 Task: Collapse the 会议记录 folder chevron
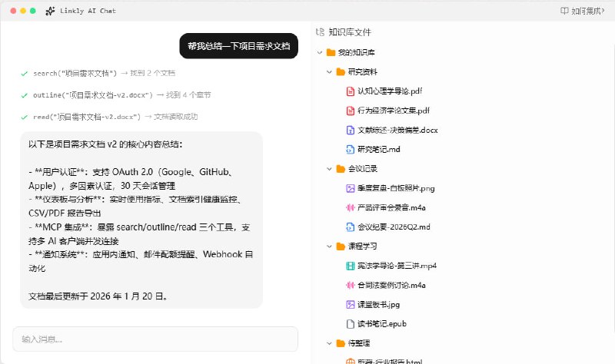pyautogui.click(x=330, y=169)
